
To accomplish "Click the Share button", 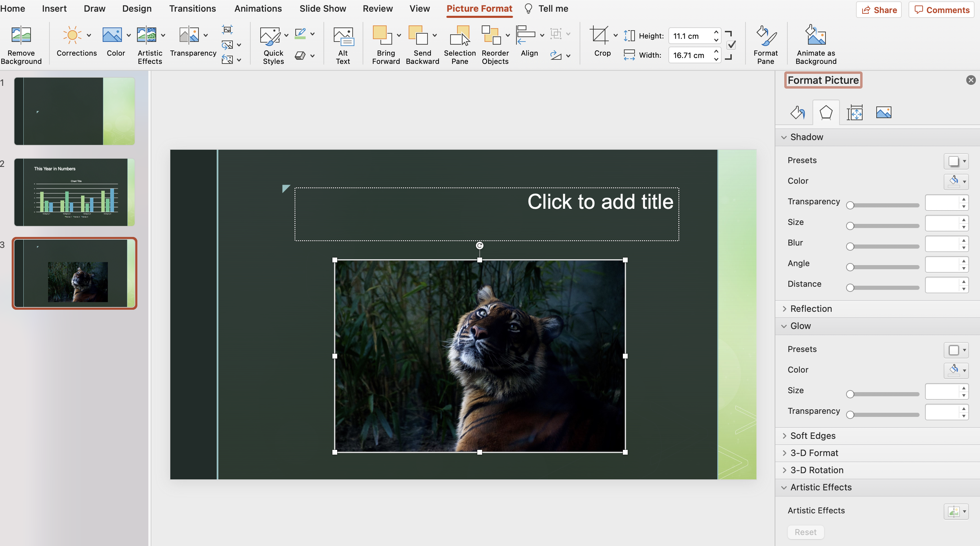I will pos(878,10).
